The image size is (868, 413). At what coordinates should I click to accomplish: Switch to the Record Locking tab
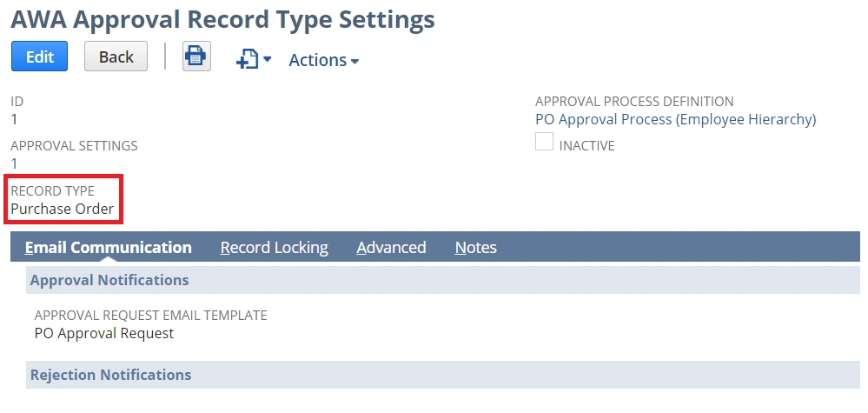[274, 248]
